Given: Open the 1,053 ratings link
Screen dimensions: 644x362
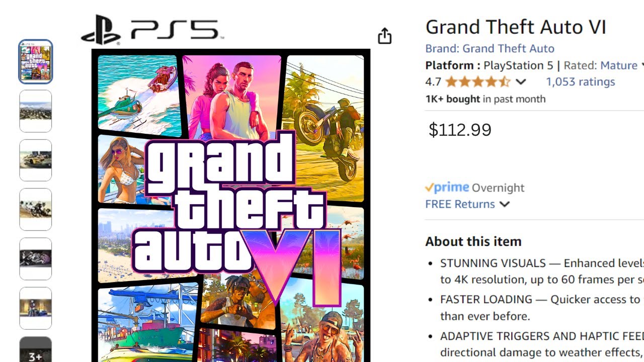Looking at the screenshot, I should tap(580, 81).
